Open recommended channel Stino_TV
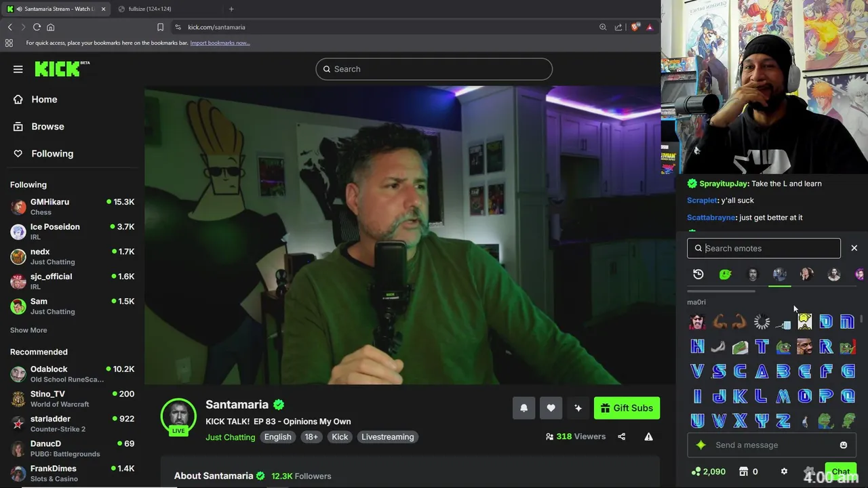The height and width of the screenshot is (488, 868). (x=72, y=399)
